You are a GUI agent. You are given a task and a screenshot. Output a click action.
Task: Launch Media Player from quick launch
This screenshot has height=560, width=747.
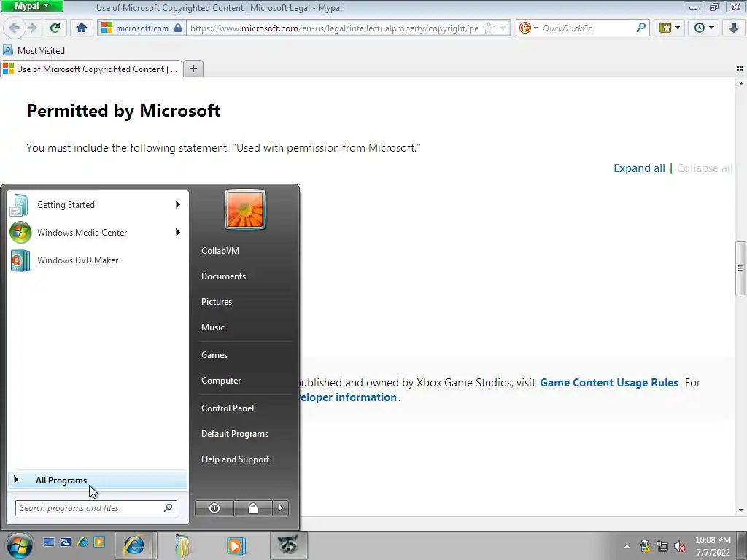99,542
